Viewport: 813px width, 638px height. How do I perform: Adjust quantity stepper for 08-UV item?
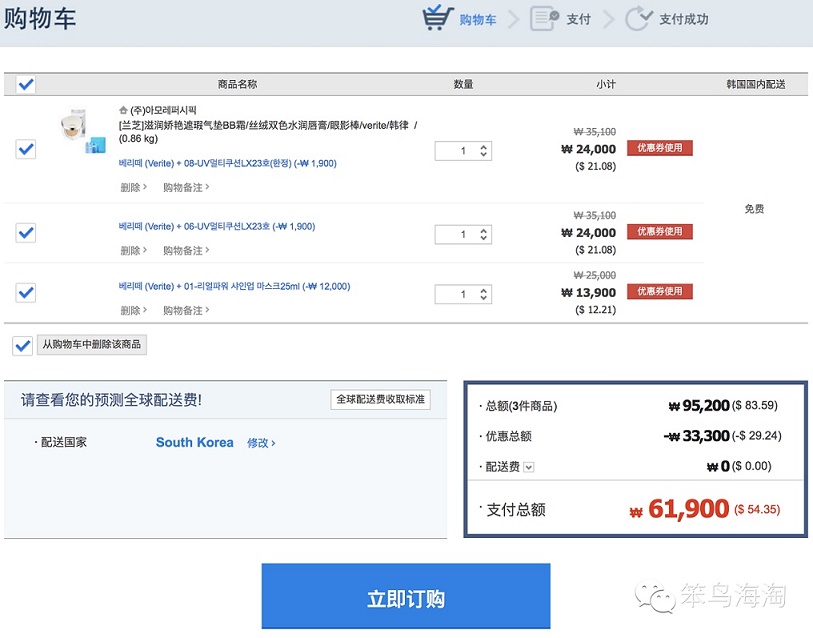(483, 151)
